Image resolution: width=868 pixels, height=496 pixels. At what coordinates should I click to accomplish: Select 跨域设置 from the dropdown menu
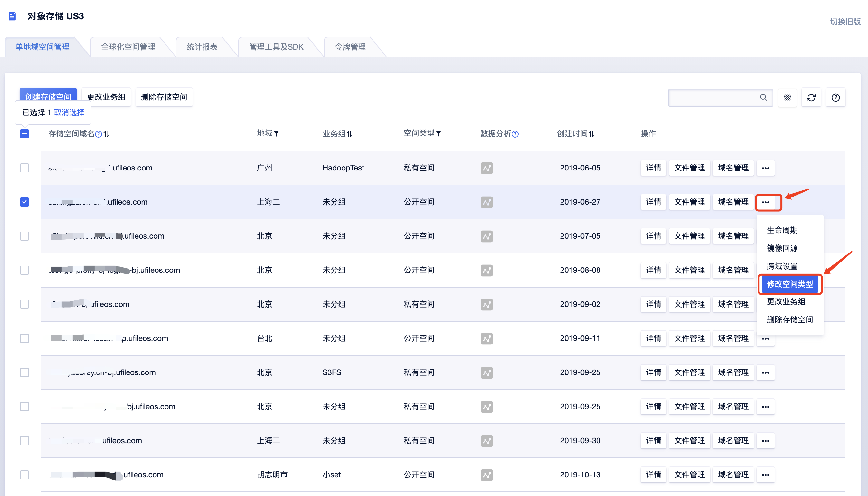(782, 266)
